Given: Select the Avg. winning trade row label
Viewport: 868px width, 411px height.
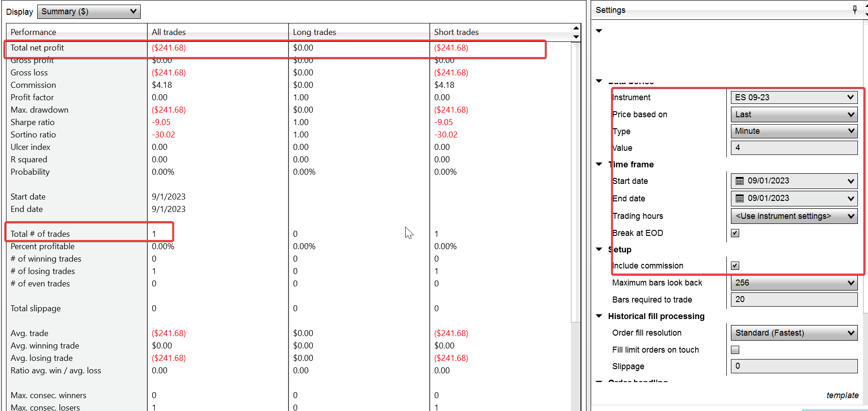Looking at the screenshot, I should tap(45, 346).
